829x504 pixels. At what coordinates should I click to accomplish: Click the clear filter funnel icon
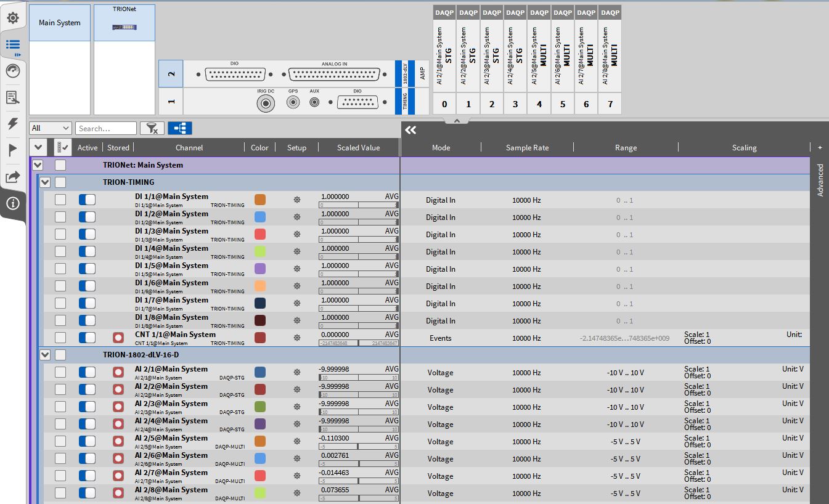tap(152, 128)
